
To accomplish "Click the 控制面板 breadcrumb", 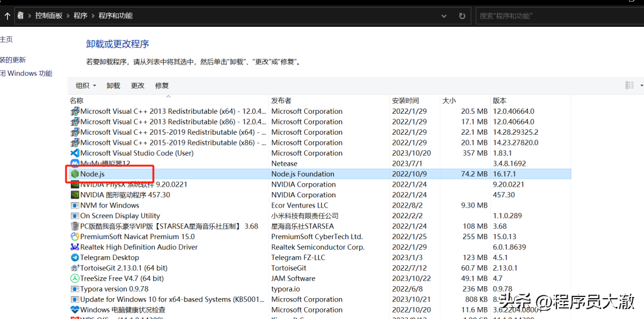I will pos(48,16).
